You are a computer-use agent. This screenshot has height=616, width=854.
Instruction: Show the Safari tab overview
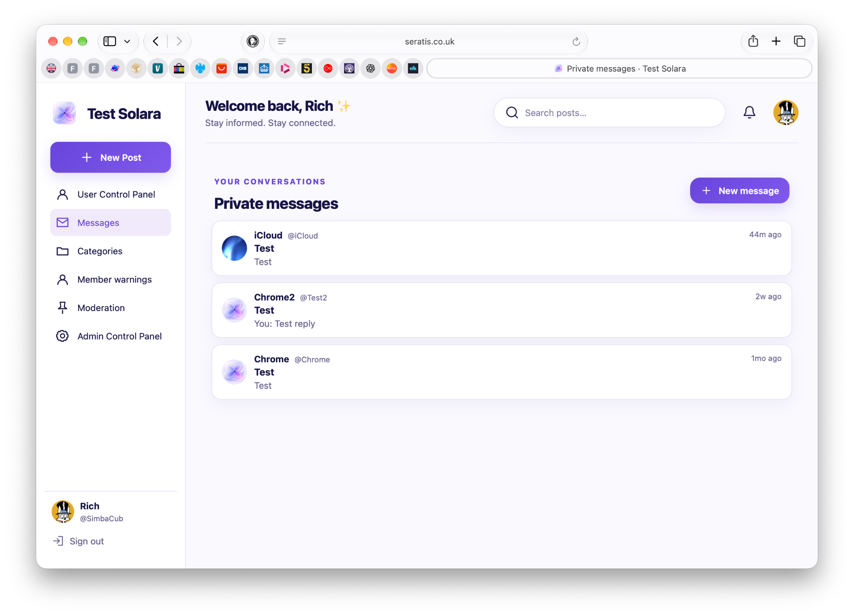click(x=799, y=41)
